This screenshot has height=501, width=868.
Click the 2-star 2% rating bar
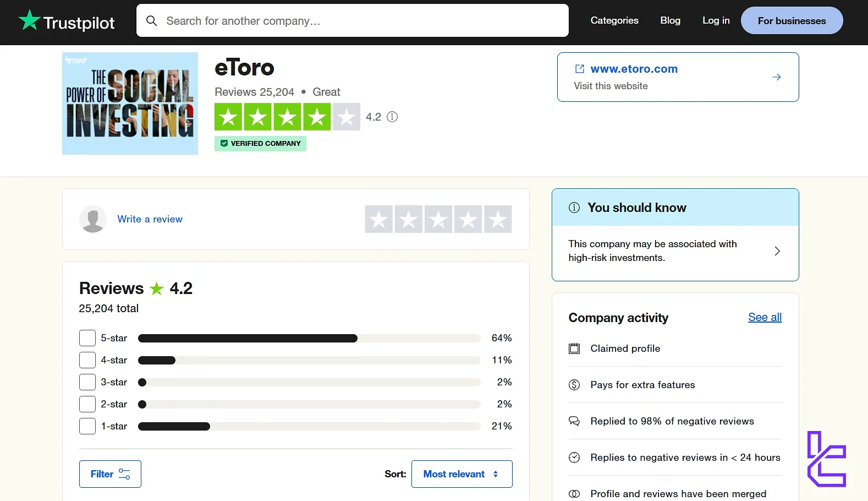point(309,404)
